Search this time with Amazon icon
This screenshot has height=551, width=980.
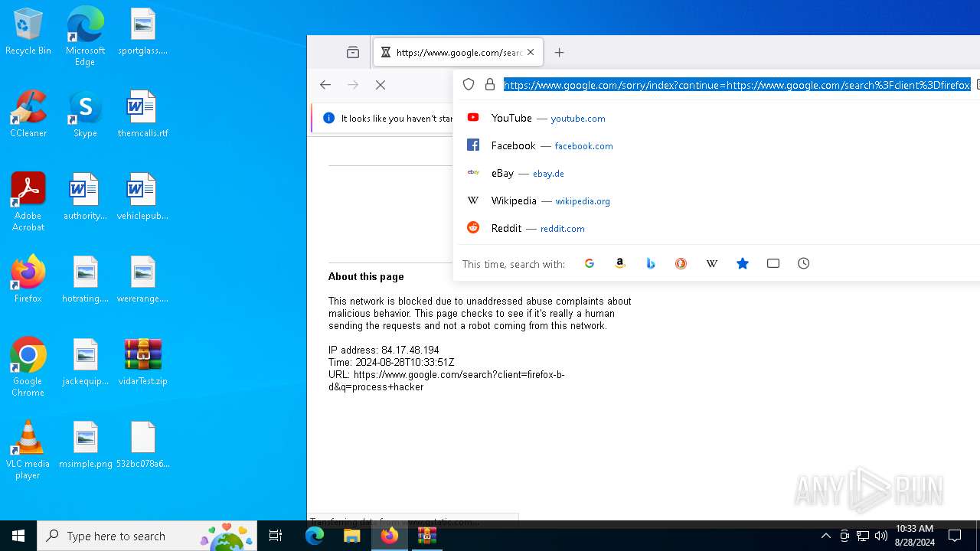(x=620, y=263)
